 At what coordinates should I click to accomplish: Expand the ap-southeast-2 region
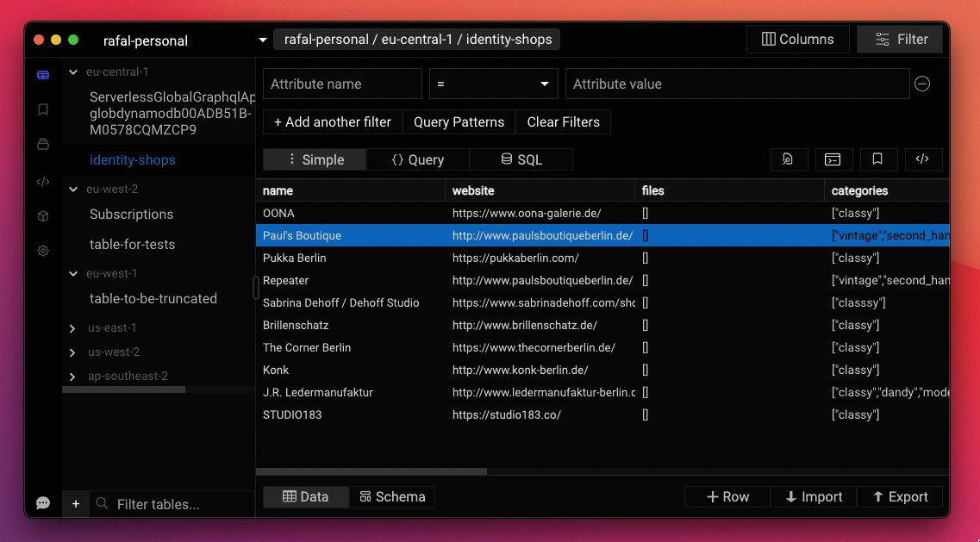coord(72,377)
